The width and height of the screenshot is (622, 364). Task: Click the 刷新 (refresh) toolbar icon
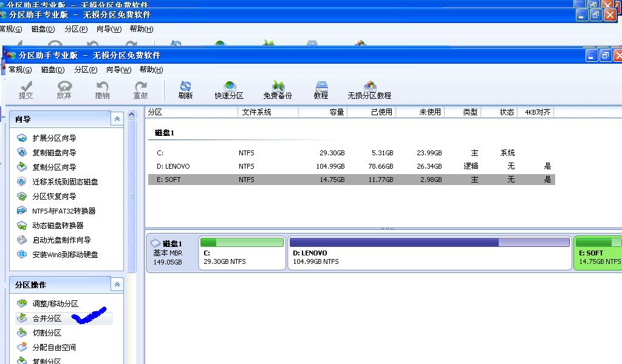coord(185,90)
